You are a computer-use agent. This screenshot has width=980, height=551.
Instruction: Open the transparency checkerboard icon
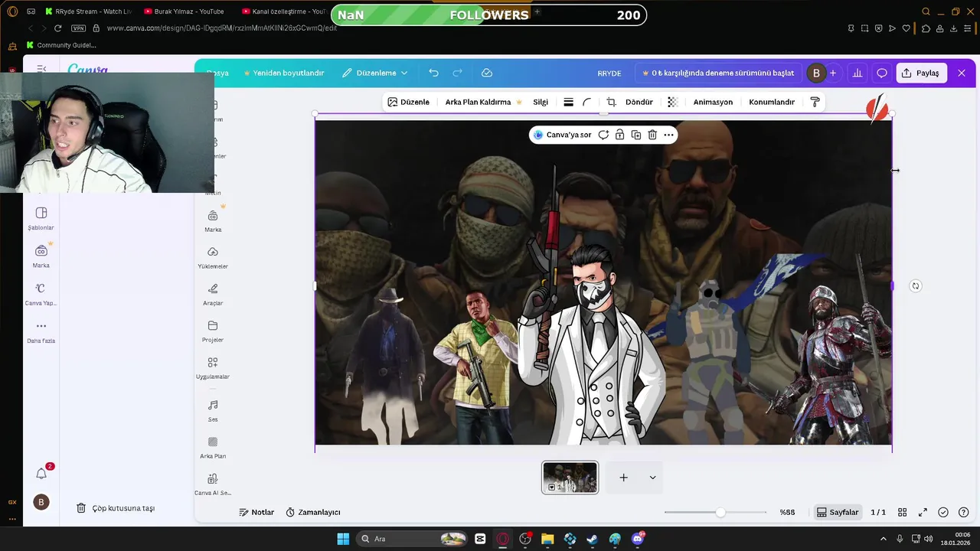[673, 102]
